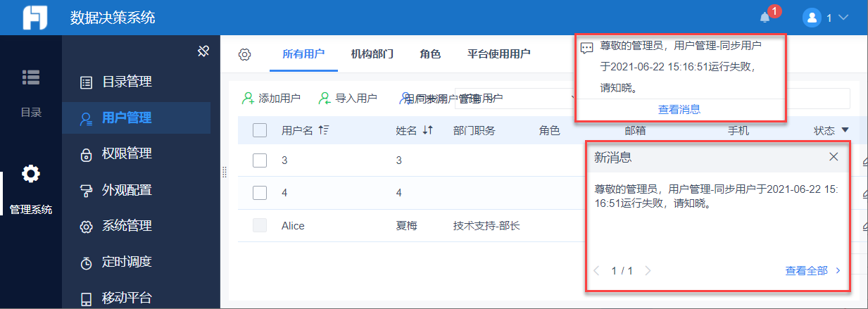Viewport: 868px width, 309px height.
Task: Open the 状态 filter dropdown arrow
Action: [845, 130]
